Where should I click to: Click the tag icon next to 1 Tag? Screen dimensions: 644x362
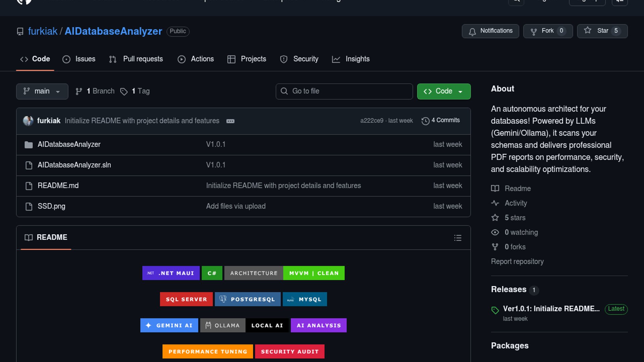[124, 92]
